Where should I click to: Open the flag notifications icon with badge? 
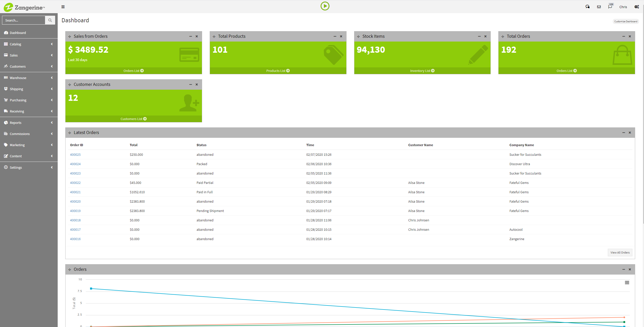tap(610, 7)
